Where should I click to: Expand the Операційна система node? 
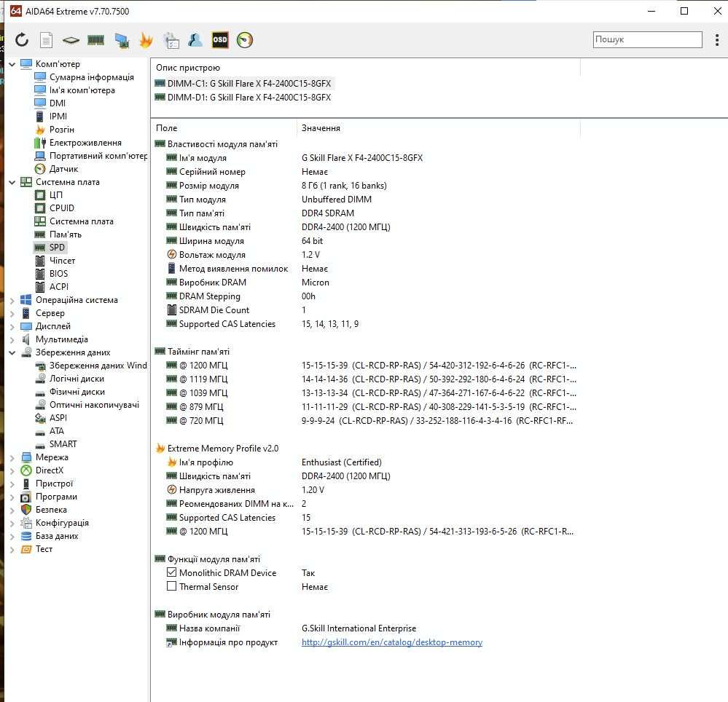12,300
